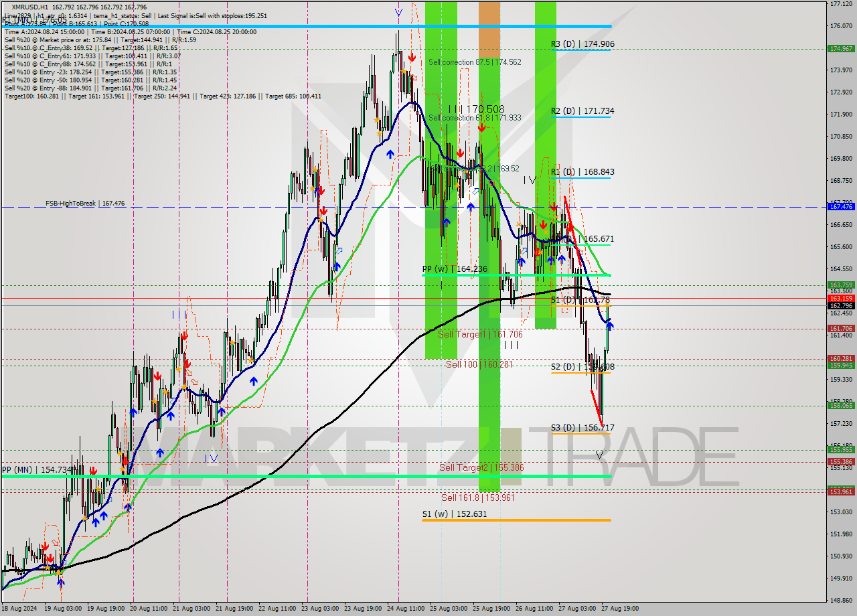The width and height of the screenshot is (857, 616).
Task: Click the 'S3 (D) | 156.717' support label
Action: point(582,427)
